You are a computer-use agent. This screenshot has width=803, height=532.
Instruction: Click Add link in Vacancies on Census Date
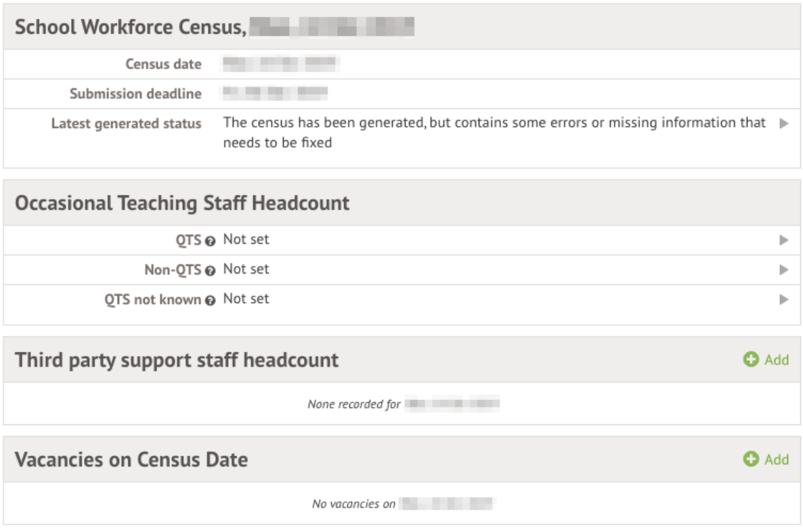coord(777,460)
